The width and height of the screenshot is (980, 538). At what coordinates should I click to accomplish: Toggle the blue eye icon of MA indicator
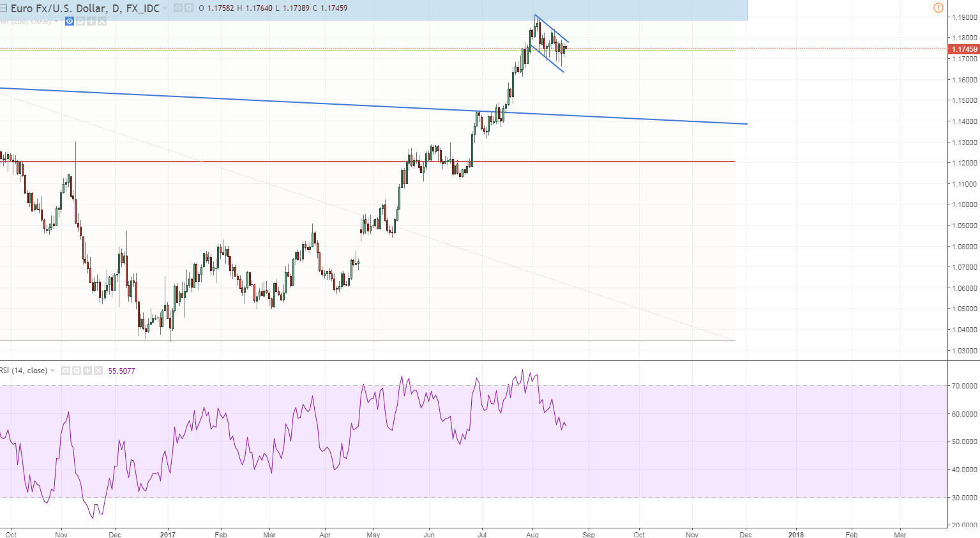coord(70,21)
